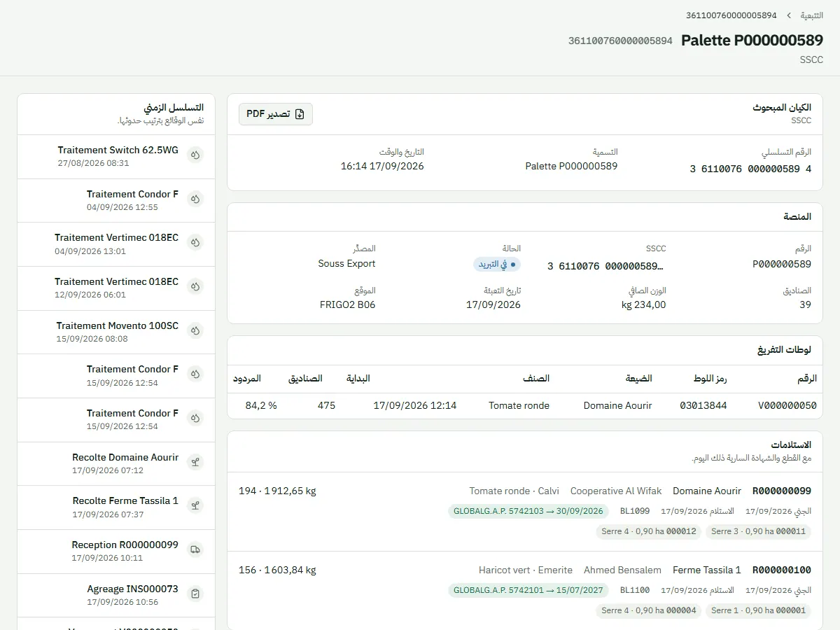Screen dimensions: 840x630
Task: Open reception R000000100 entry
Action: (x=525, y=591)
